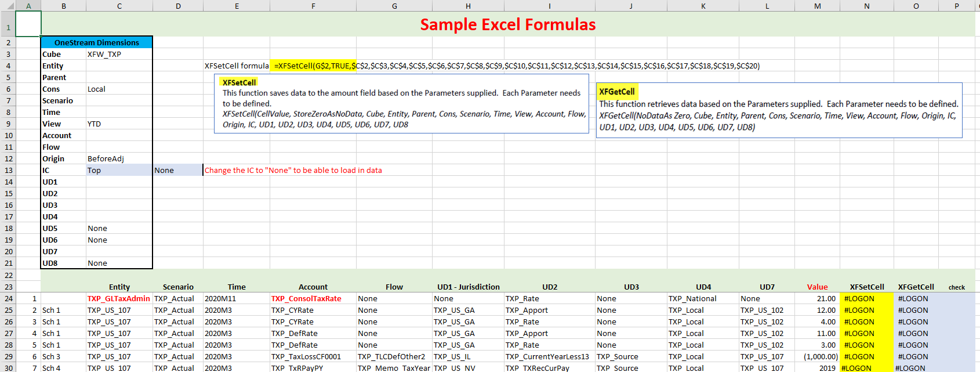The height and width of the screenshot is (372, 980).
Task: Click the Cube value cell XFW_TXP
Action: pyautogui.click(x=119, y=54)
